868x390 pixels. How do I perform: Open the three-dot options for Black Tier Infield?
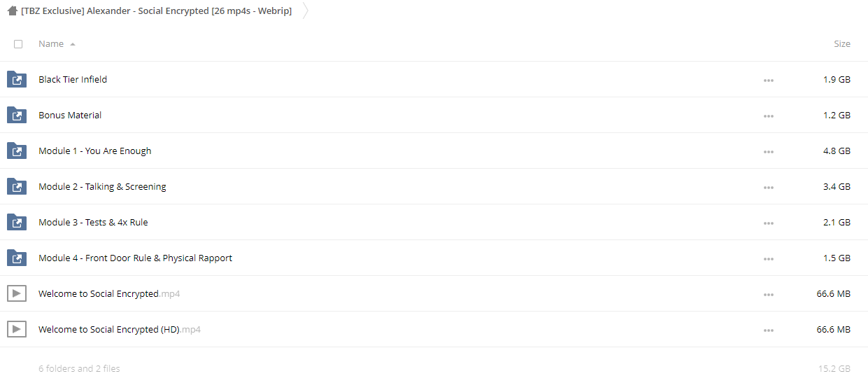[769, 80]
